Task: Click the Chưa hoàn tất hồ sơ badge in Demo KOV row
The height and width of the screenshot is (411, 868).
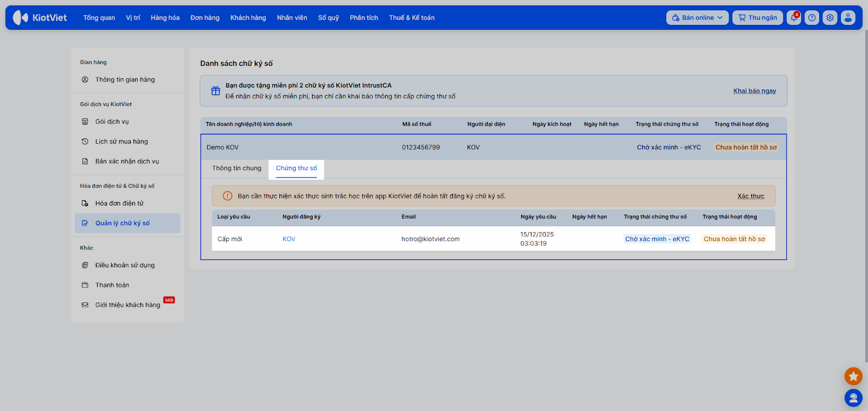Action: [x=746, y=147]
